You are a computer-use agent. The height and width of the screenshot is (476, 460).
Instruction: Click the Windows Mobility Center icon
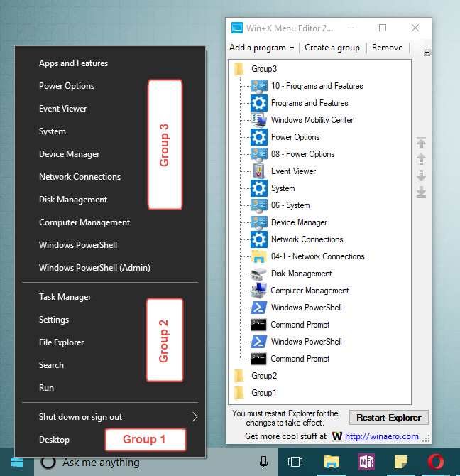coord(258,120)
